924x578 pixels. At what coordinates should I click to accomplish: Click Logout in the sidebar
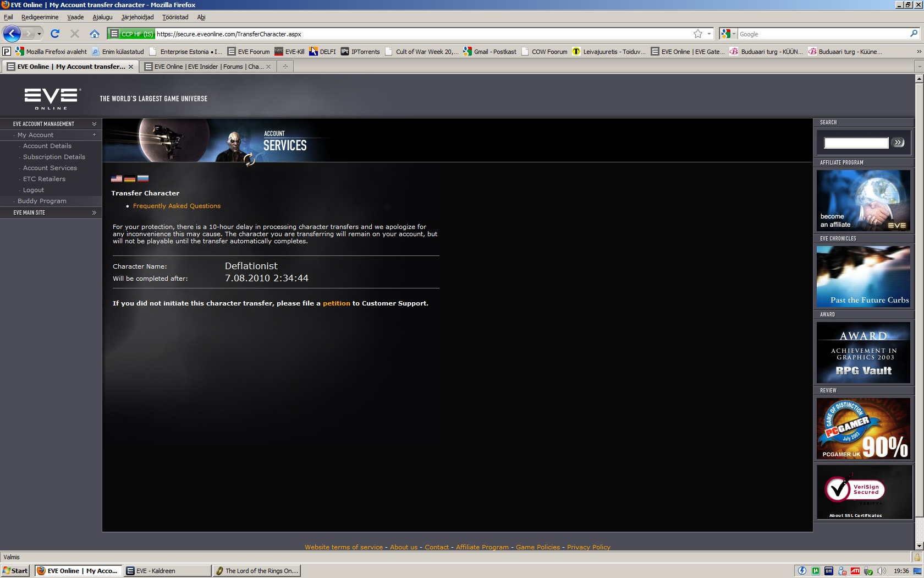click(34, 190)
